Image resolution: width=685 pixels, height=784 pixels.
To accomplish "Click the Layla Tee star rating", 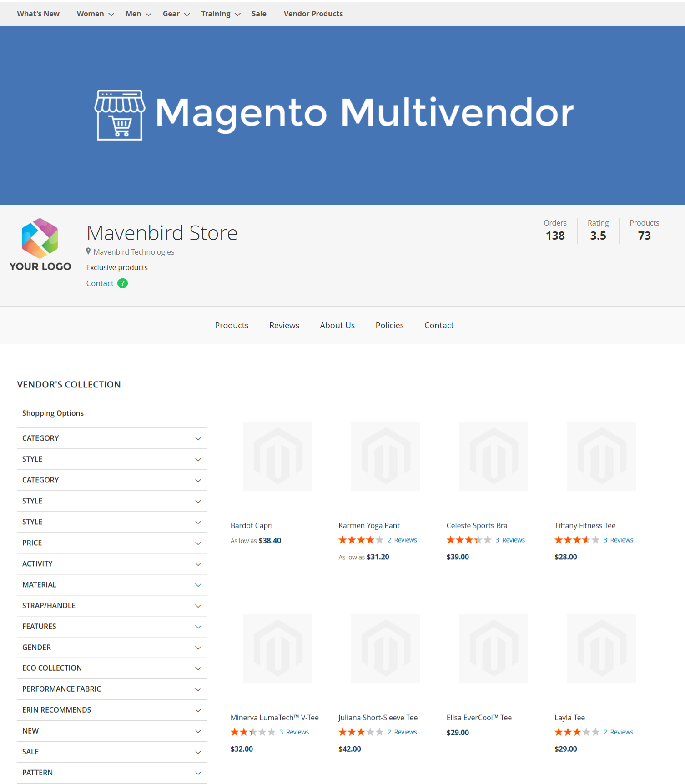I will click(577, 732).
